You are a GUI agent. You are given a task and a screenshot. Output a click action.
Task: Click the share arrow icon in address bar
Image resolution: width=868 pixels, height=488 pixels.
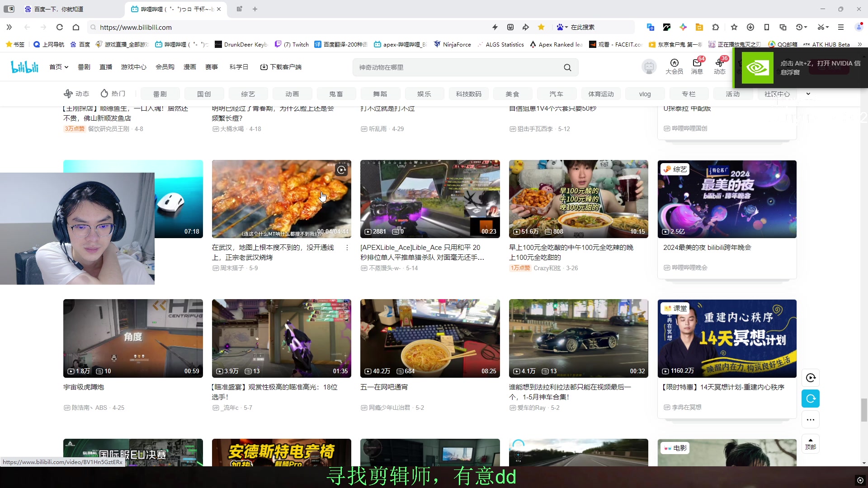tap(525, 27)
